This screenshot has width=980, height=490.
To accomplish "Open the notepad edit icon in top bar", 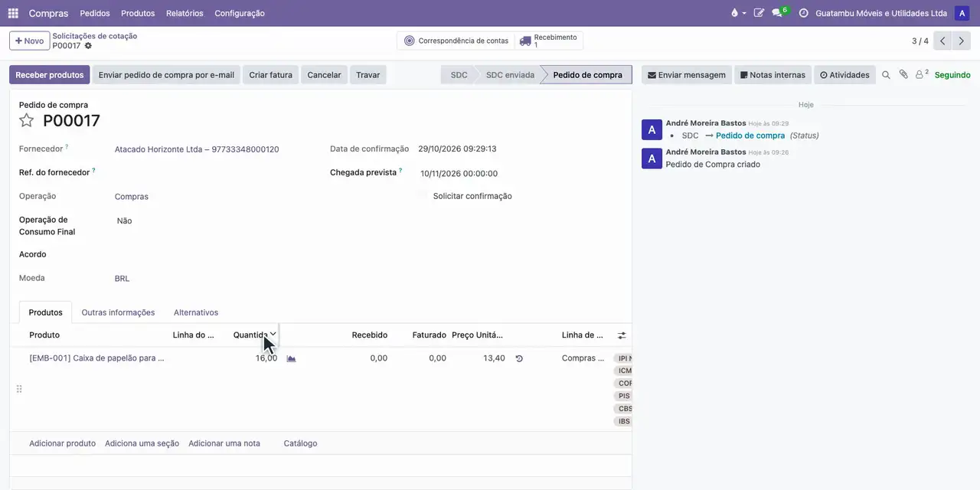I will 759,13.
